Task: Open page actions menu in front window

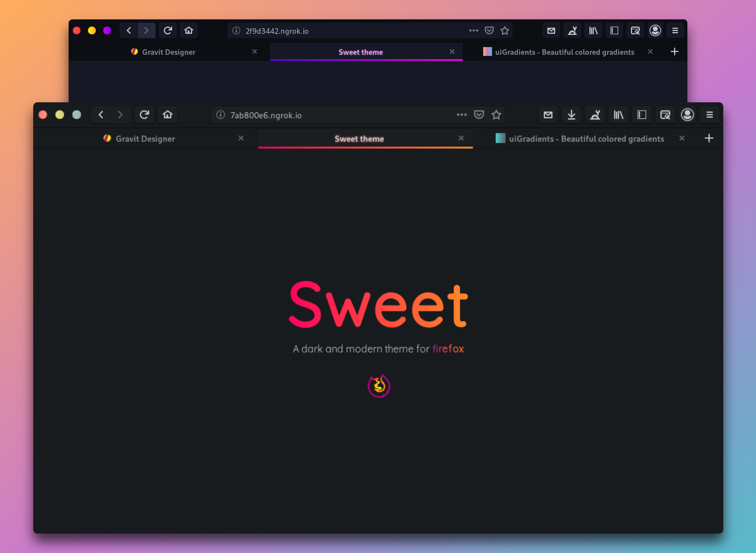Action: [x=462, y=114]
